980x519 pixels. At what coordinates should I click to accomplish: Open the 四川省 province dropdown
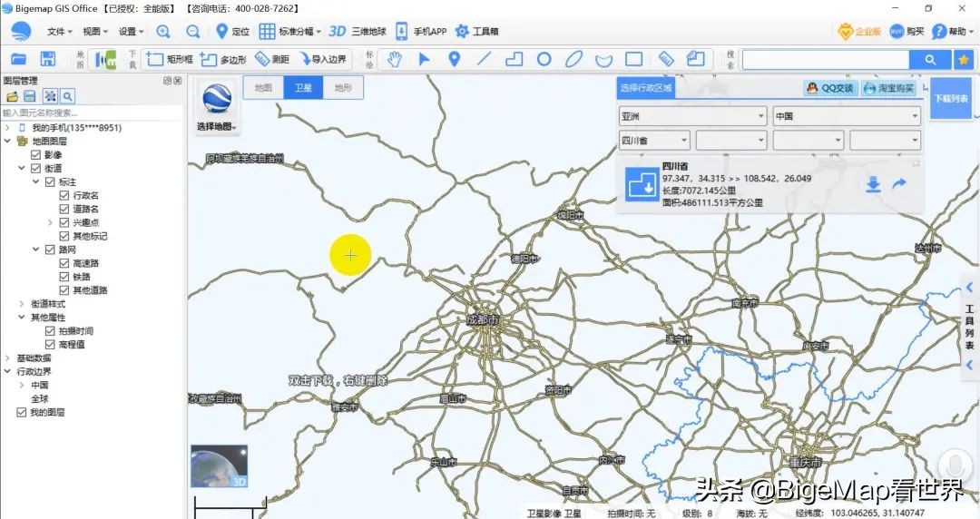pos(654,141)
